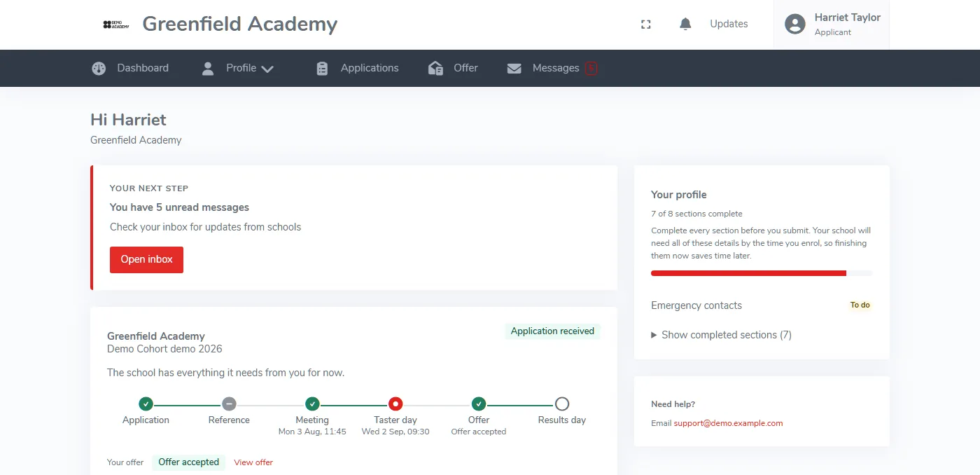
Task: Select the Taster day step marker
Action: [395, 404]
